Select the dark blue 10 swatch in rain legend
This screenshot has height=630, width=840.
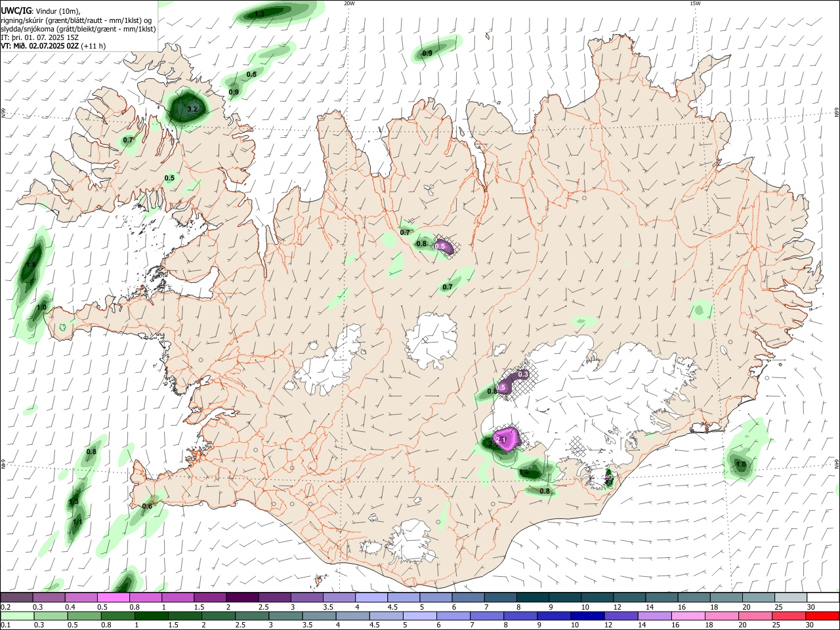click(586, 616)
